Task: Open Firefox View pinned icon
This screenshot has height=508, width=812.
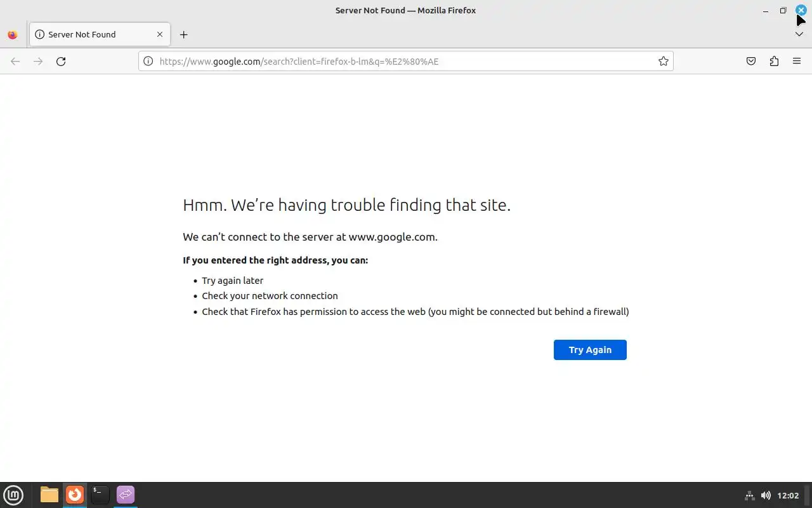Action: (x=13, y=35)
